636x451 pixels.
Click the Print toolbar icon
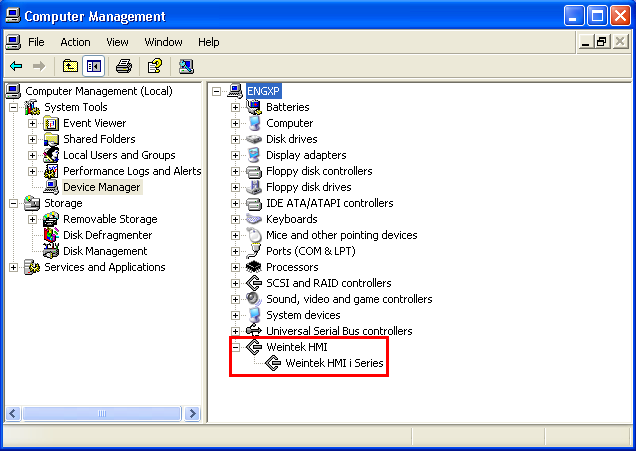[124, 66]
